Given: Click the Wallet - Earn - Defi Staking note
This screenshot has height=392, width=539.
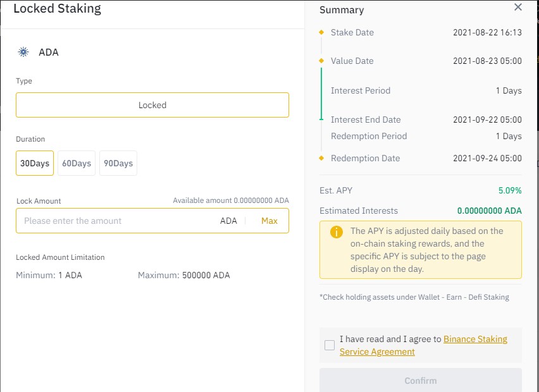Looking at the screenshot, I should point(414,297).
